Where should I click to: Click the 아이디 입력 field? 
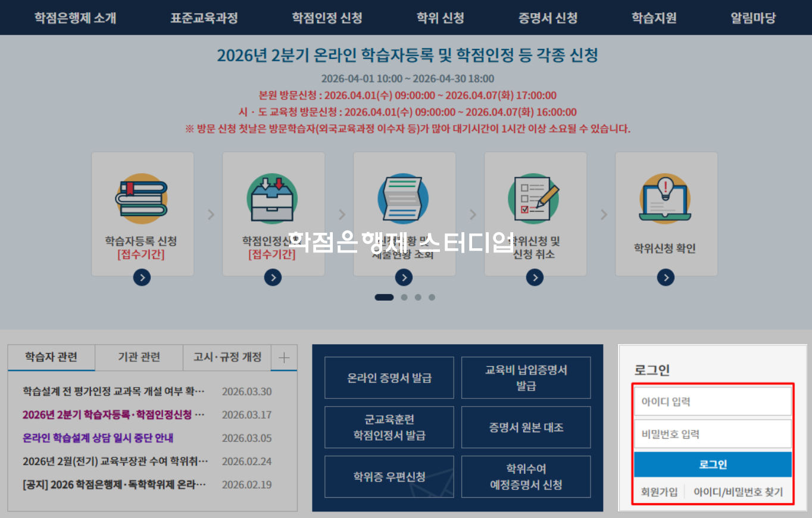point(713,401)
